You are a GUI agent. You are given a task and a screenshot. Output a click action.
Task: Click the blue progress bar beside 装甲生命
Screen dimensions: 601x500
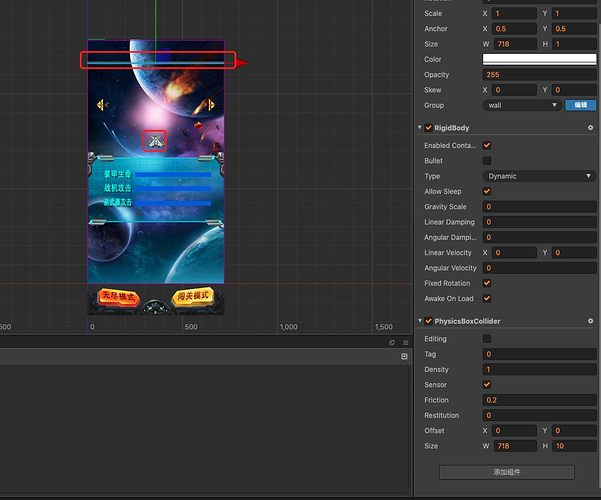click(173, 174)
